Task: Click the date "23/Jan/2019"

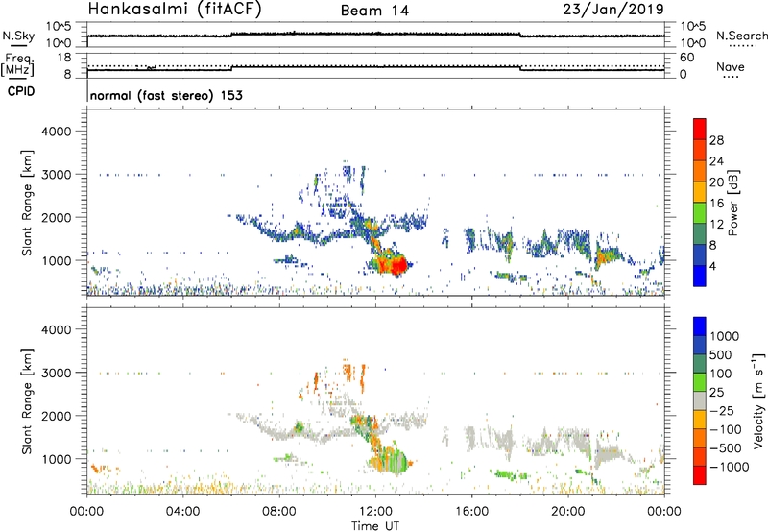Action: [613, 10]
